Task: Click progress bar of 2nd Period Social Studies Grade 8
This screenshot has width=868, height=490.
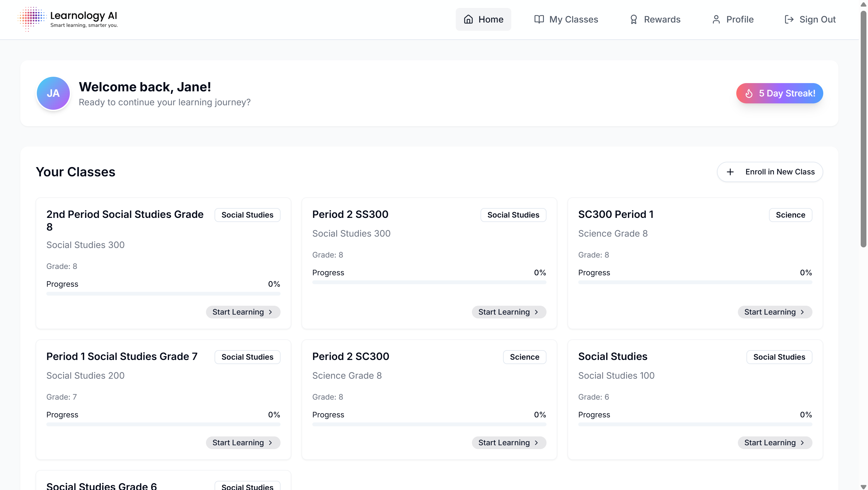Action: tap(163, 294)
